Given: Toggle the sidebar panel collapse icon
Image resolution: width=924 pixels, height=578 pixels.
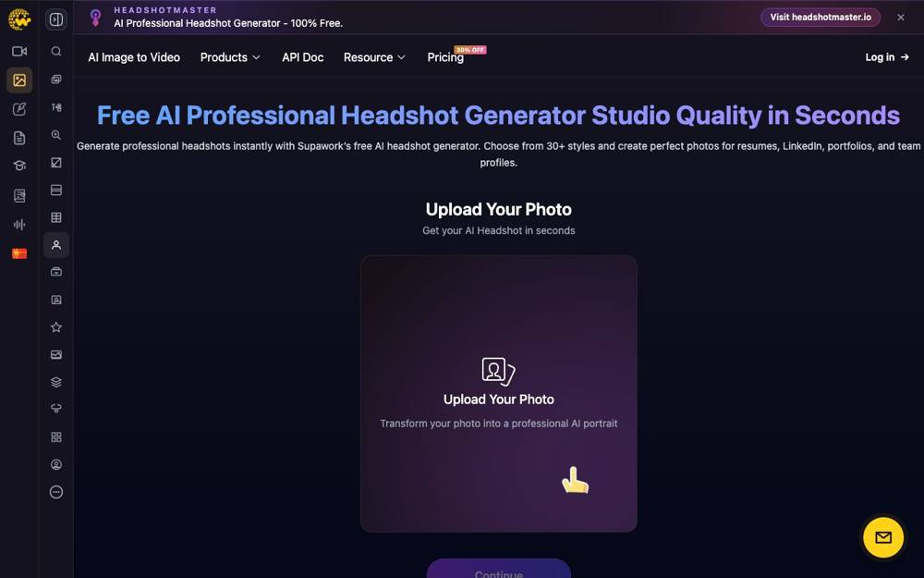Looking at the screenshot, I should click(56, 19).
